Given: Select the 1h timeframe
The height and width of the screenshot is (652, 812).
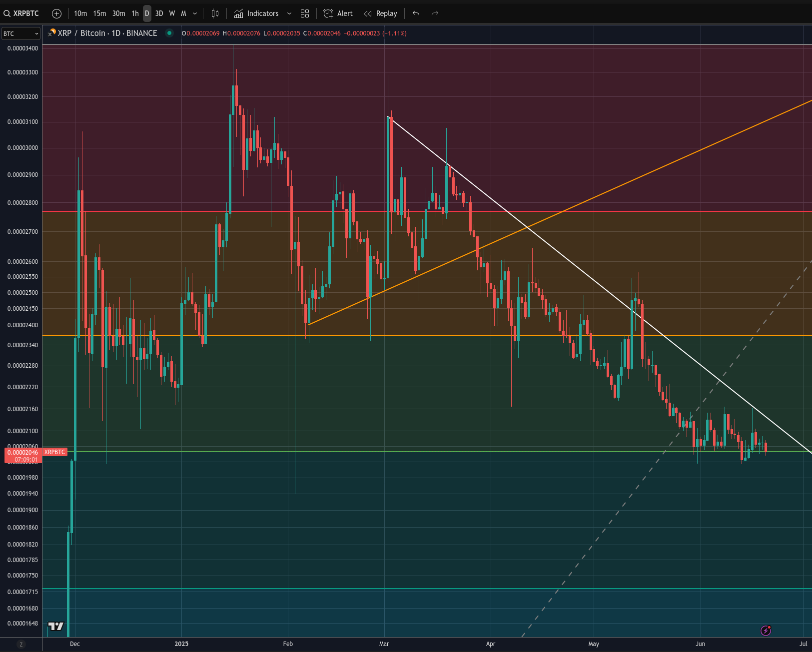Looking at the screenshot, I should pyautogui.click(x=135, y=13).
